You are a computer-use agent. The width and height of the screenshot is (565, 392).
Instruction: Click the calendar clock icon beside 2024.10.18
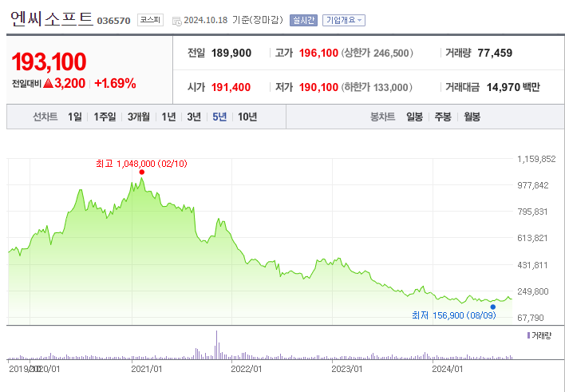pos(177,21)
